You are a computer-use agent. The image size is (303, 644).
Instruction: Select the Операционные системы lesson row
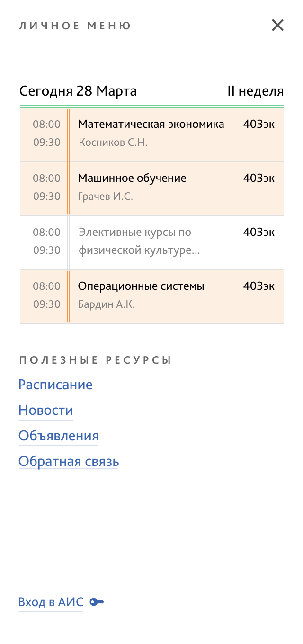pyautogui.click(x=152, y=296)
